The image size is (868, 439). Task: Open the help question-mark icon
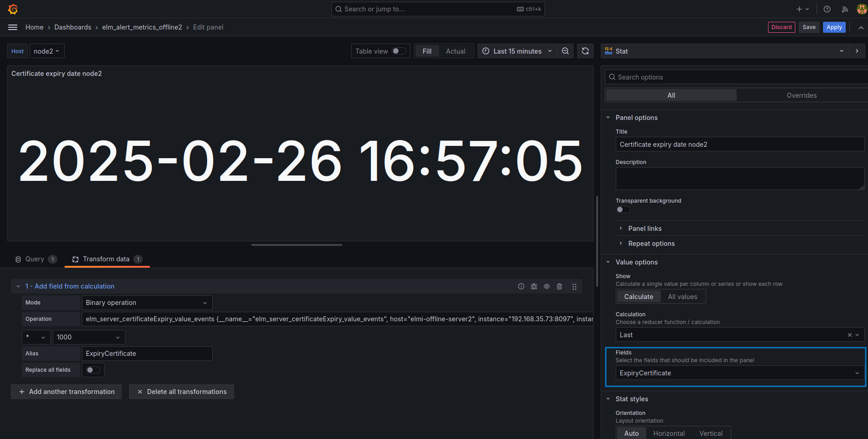[827, 9]
